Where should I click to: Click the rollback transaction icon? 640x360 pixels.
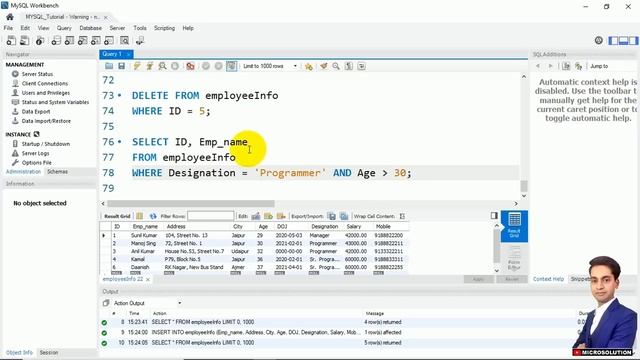(218, 66)
